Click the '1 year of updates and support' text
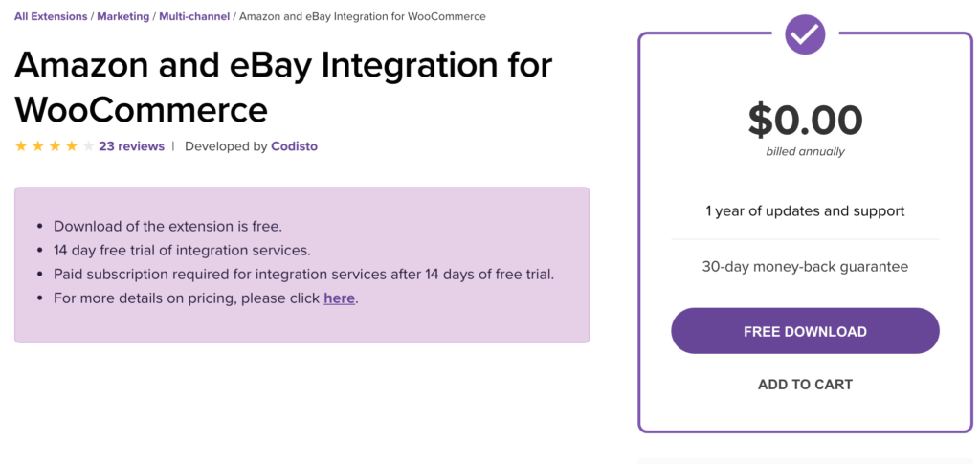 click(x=805, y=210)
